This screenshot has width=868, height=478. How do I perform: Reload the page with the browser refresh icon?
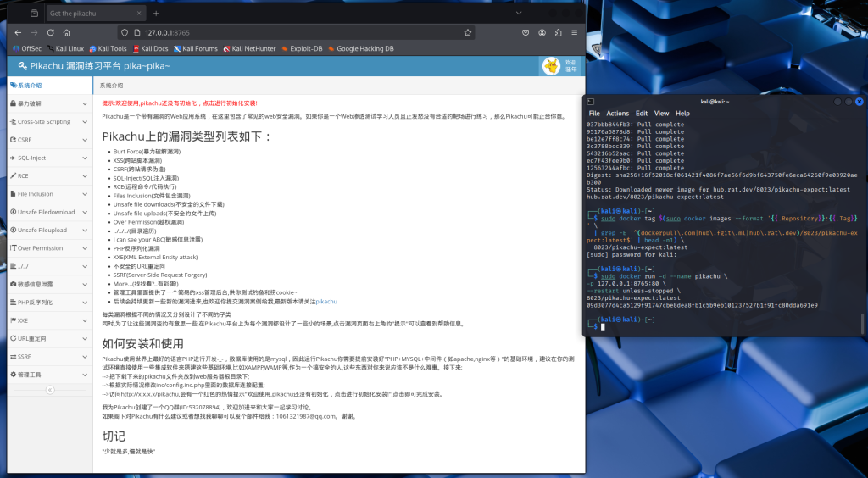click(x=51, y=32)
